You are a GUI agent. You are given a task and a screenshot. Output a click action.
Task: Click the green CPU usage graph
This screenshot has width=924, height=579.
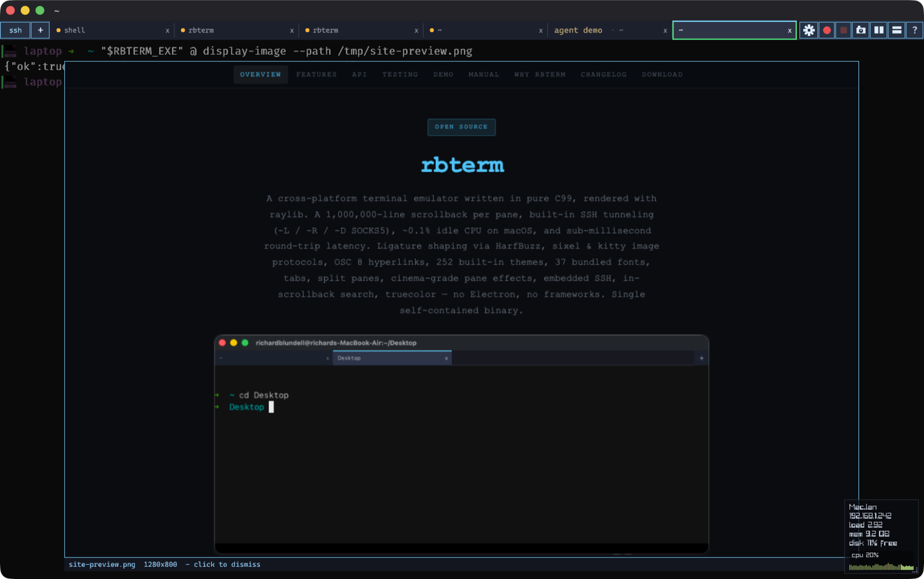tap(881, 566)
